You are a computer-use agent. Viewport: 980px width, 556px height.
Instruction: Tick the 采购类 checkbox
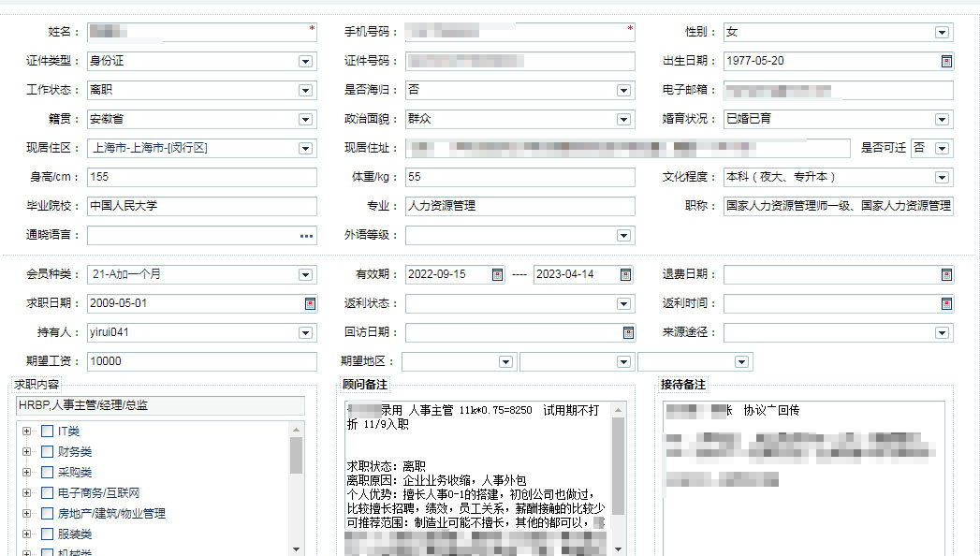(47, 473)
